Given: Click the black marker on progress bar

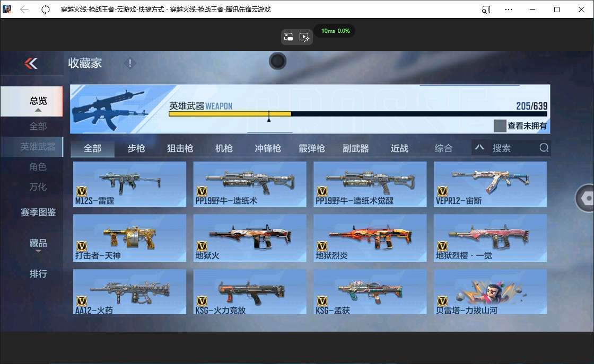Looking at the screenshot, I should (268, 117).
